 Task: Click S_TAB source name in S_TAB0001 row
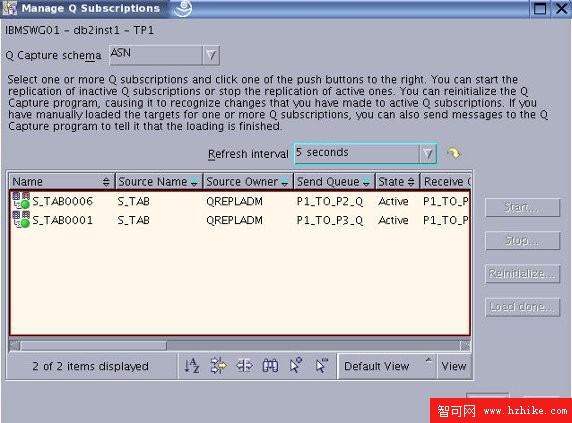point(134,220)
